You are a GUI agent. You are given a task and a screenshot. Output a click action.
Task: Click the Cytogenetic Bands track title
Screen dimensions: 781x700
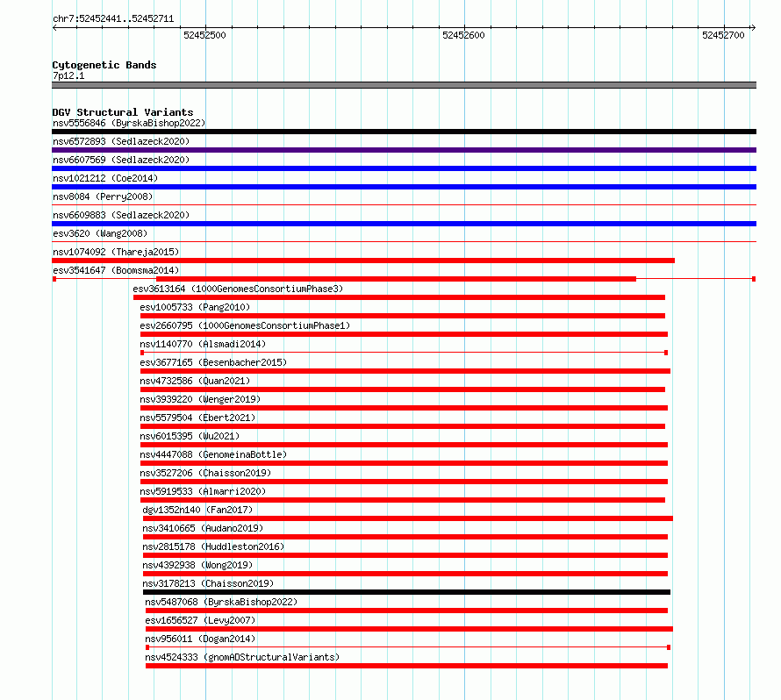[104, 65]
